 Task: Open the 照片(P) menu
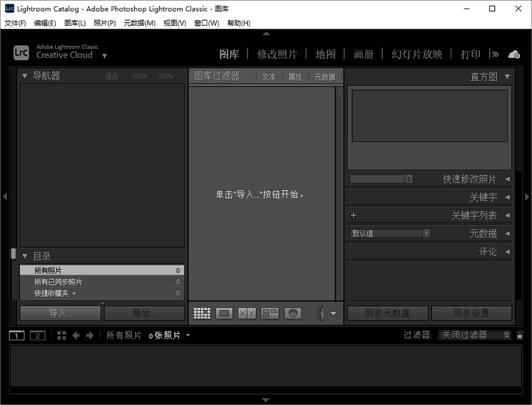pyautogui.click(x=105, y=23)
